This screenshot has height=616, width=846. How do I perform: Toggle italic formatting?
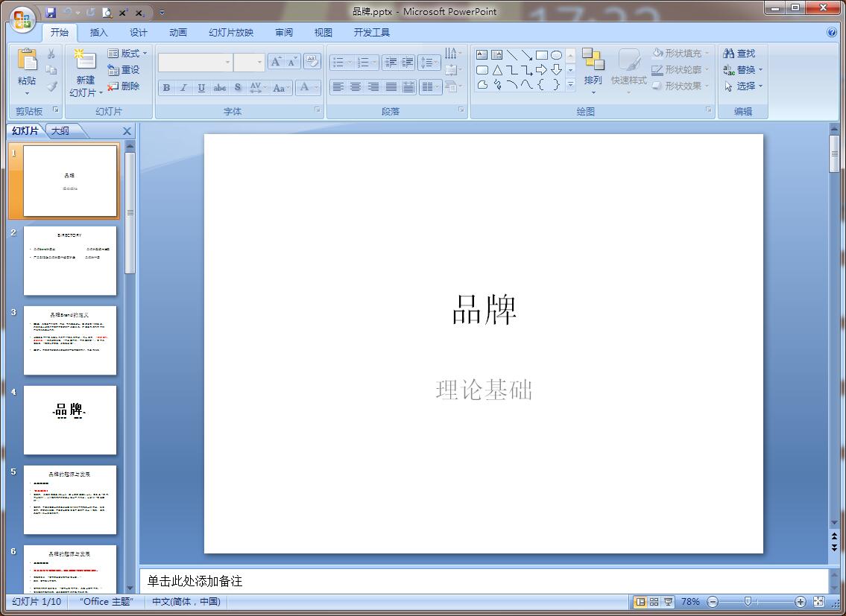point(183,88)
